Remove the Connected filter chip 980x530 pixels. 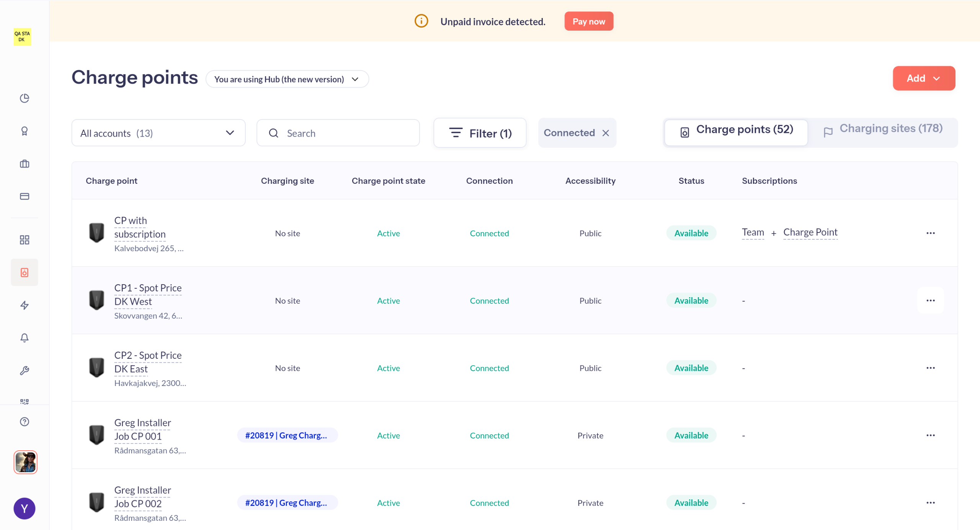[606, 133]
